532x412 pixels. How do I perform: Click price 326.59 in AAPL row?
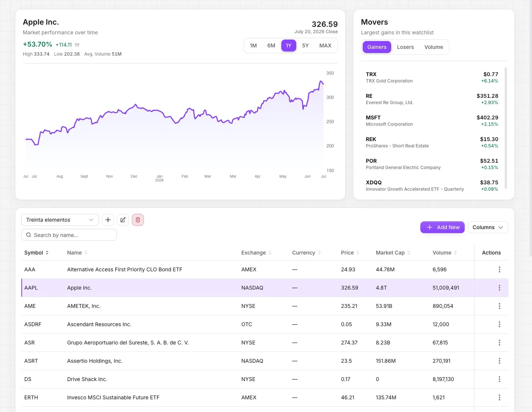coord(350,288)
